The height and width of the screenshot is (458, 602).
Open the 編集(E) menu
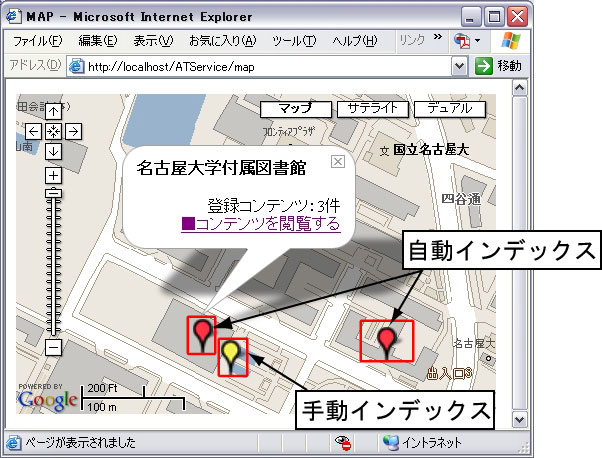(98, 41)
